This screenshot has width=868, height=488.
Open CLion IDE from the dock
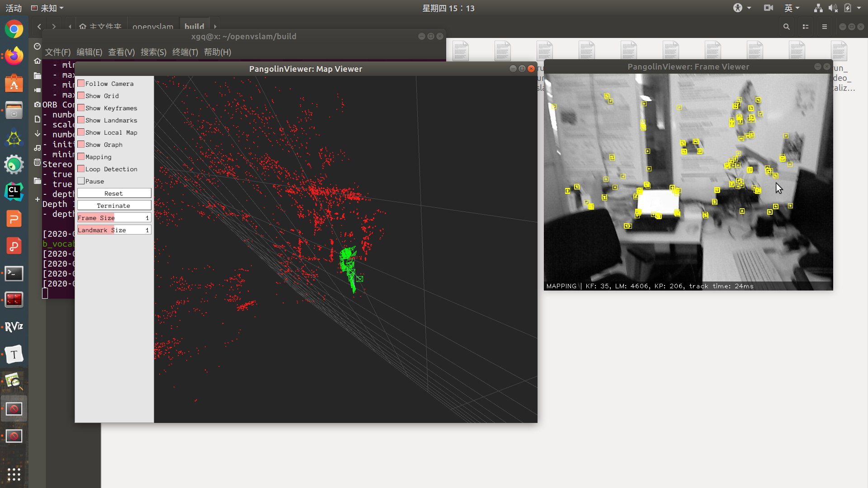coord(14,192)
